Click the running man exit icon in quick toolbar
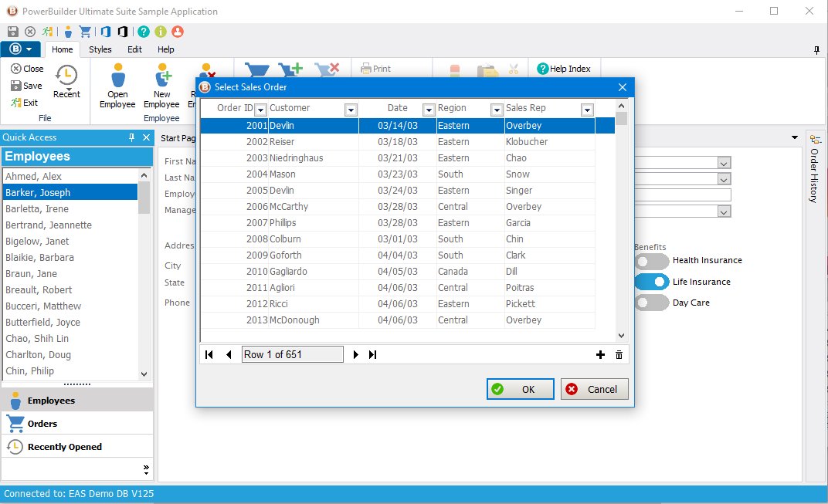This screenshot has height=504, width=828. (48, 32)
